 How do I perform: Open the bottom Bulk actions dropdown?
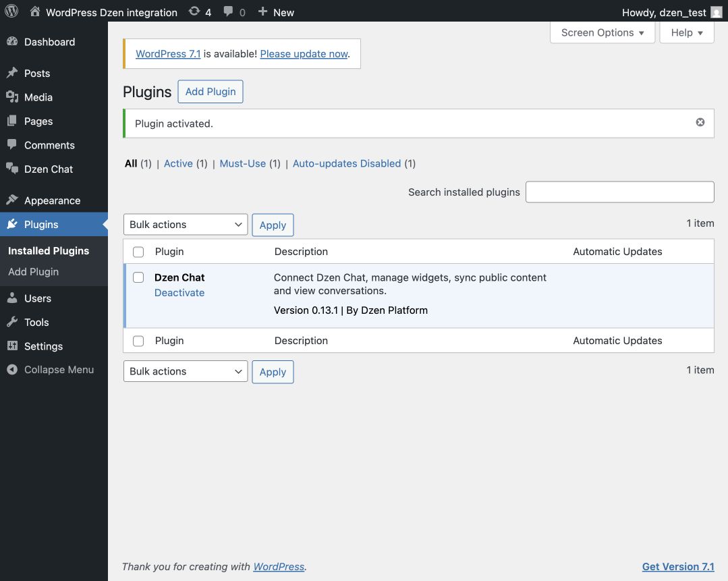pos(186,371)
